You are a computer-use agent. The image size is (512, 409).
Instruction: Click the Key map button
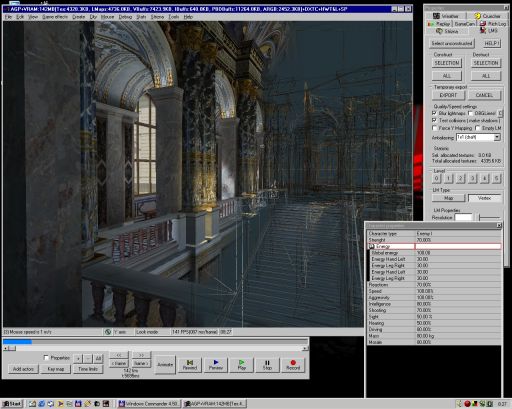[x=56, y=369]
